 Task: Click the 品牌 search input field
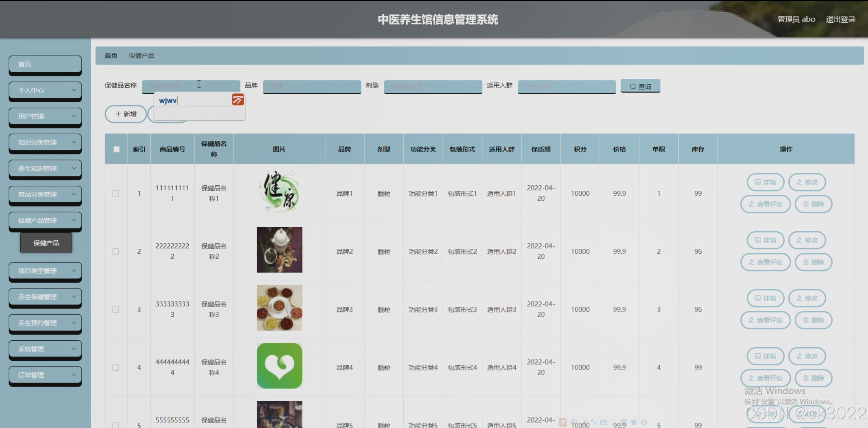[x=312, y=87]
